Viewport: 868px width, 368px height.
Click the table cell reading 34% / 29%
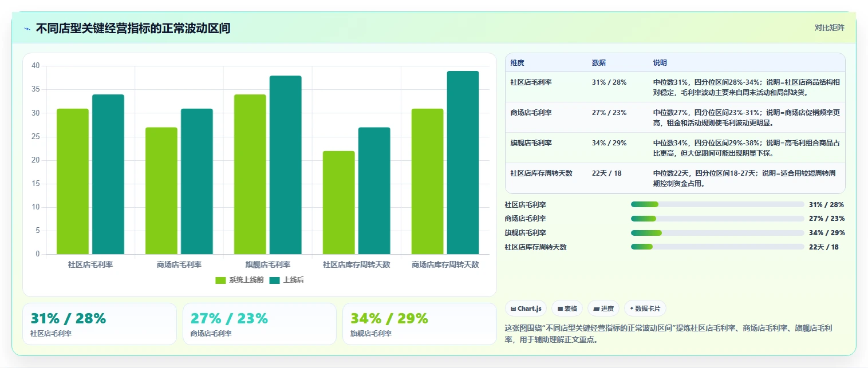[609, 143]
